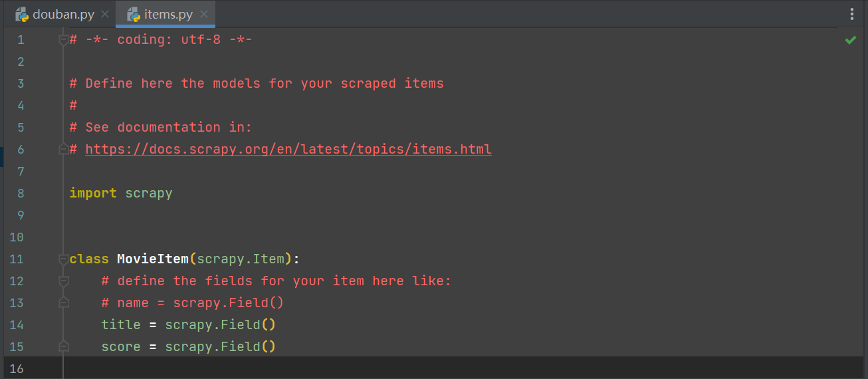The height and width of the screenshot is (379, 868).
Task: Click the green inspection checkmark icon
Action: 850,41
